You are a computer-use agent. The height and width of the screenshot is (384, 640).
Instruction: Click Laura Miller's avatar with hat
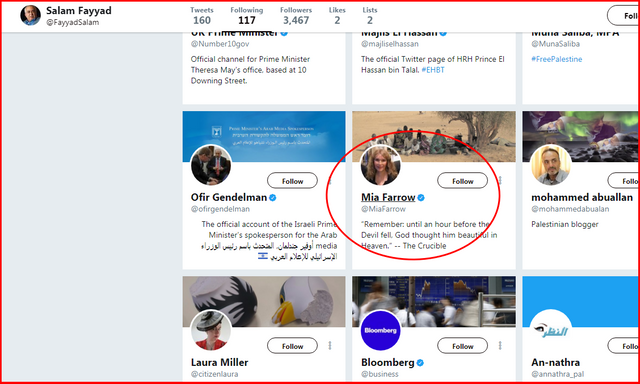[x=211, y=330]
